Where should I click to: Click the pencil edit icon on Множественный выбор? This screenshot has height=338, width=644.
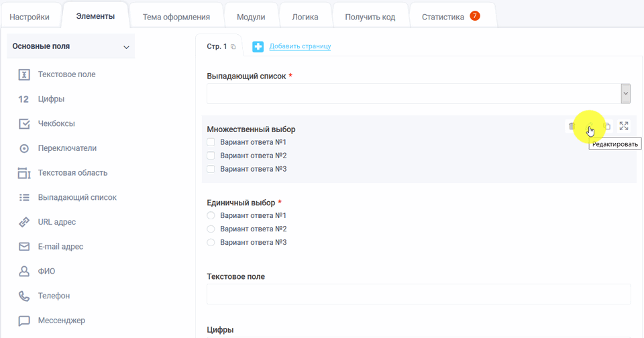pos(589,126)
